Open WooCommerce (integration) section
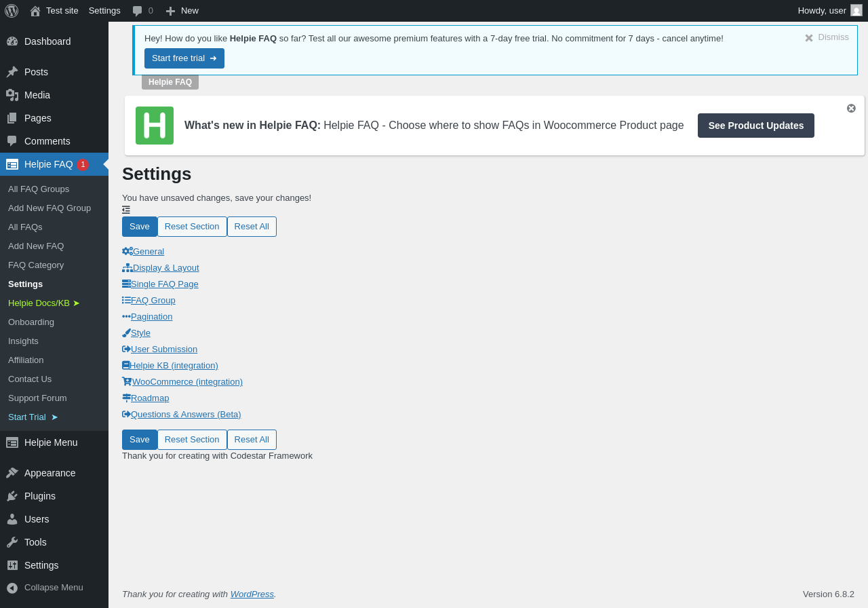The image size is (868, 608). [187, 381]
